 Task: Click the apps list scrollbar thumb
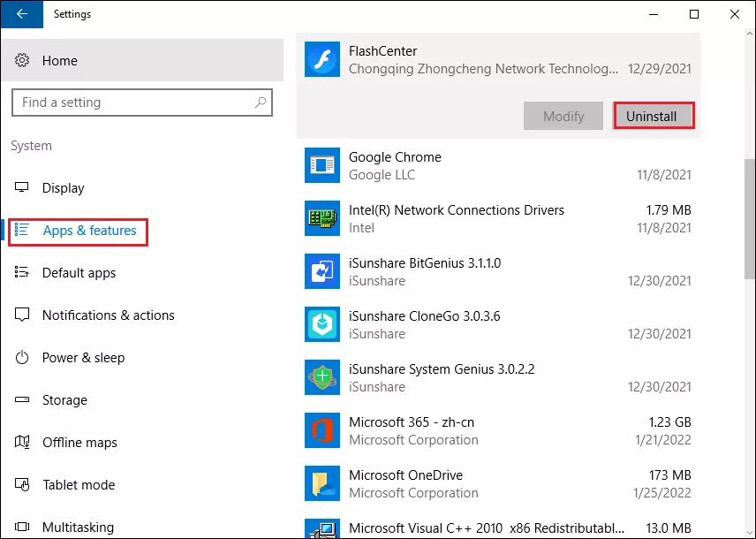tap(749, 218)
